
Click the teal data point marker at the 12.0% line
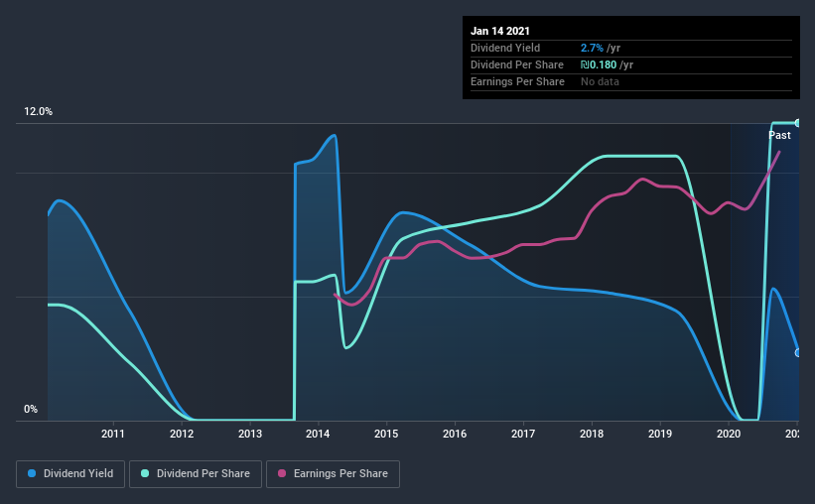click(797, 123)
